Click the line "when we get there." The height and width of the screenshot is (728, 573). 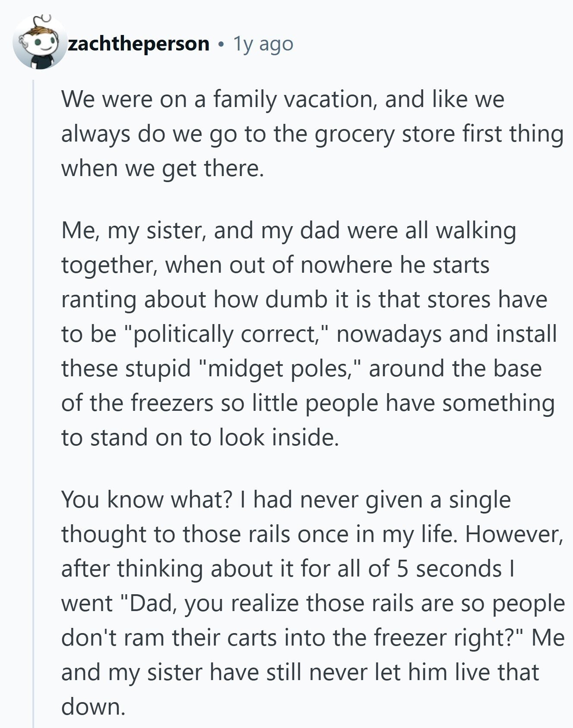pos(162,168)
